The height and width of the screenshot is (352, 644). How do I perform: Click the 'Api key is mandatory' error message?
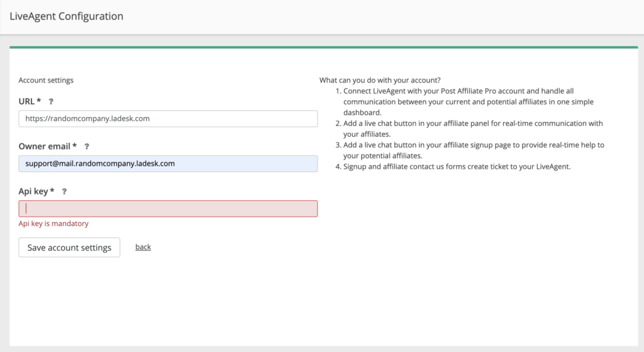(53, 224)
